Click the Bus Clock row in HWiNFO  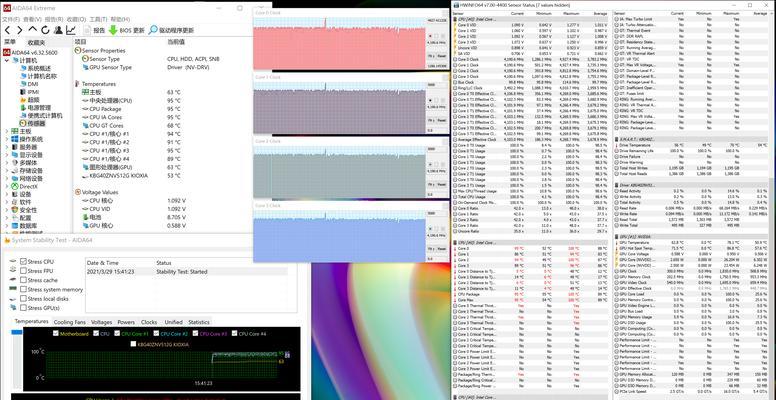pos(530,82)
